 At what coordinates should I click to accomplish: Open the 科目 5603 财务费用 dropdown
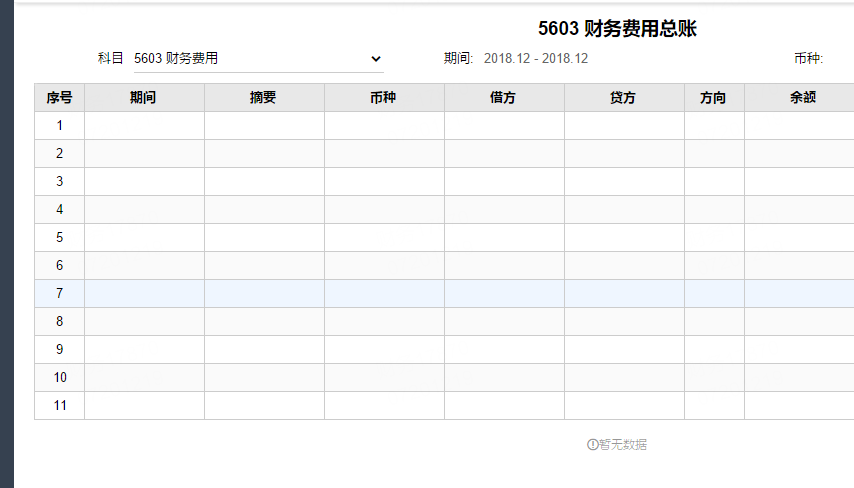(259, 59)
